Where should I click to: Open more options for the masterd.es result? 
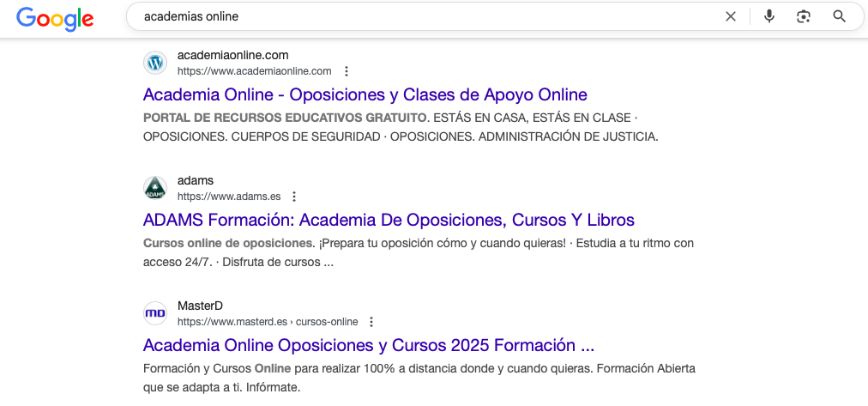pos(371,321)
